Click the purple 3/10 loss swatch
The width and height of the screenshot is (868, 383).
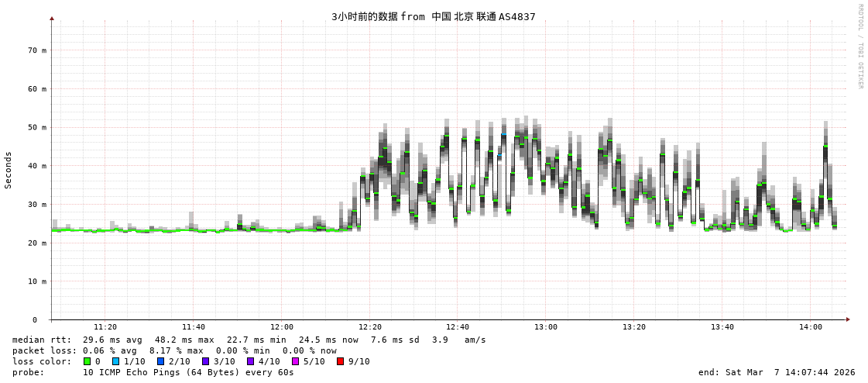tap(205, 361)
